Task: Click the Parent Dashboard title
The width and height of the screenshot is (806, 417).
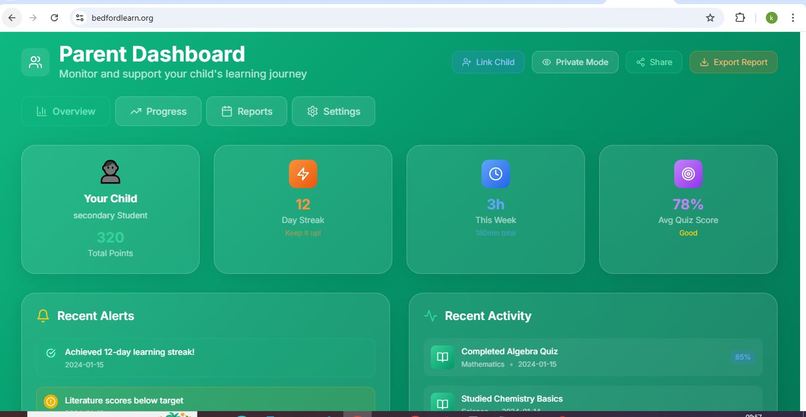Action: (x=152, y=54)
